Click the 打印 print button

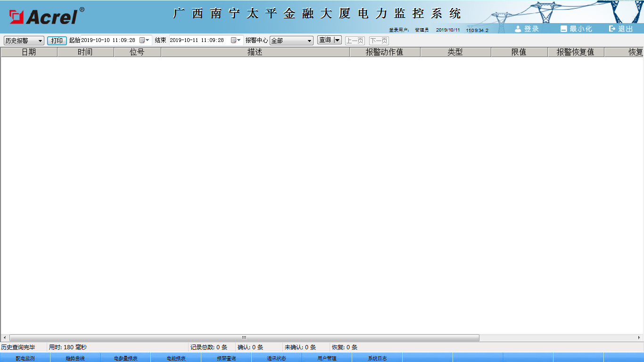point(57,41)
